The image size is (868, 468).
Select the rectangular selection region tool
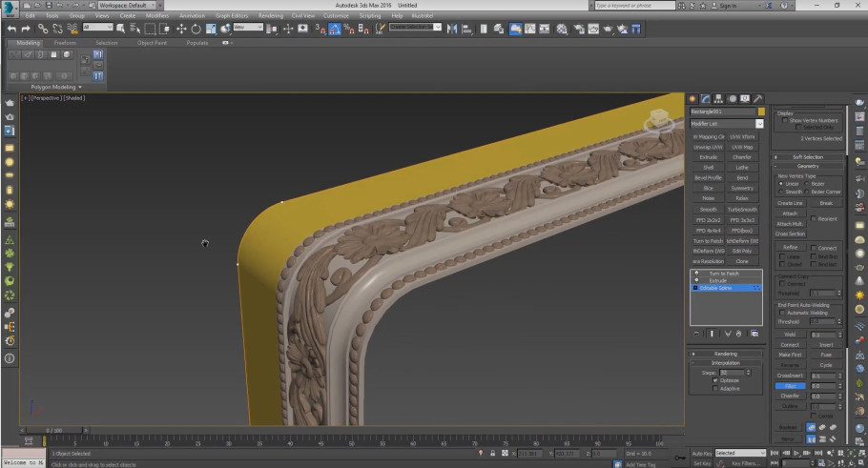pos(150,29)
